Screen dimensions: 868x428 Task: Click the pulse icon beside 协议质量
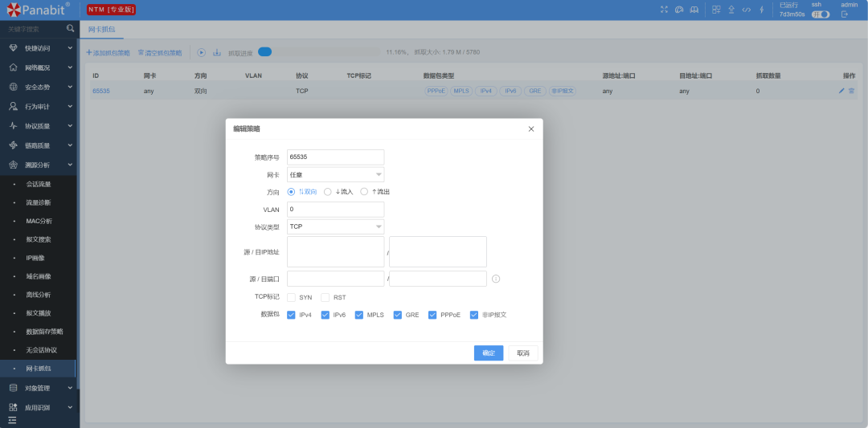[x=14, y=125]
